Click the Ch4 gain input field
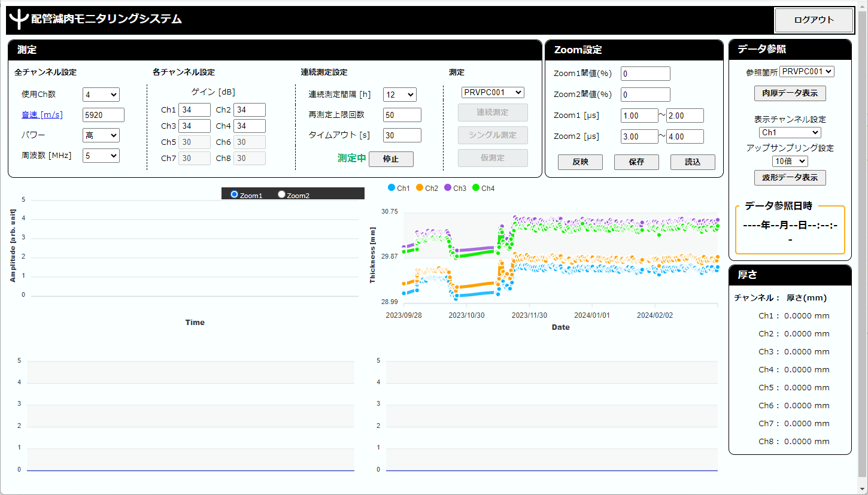This screenshot has height=495, width=868. coord(250,126)
